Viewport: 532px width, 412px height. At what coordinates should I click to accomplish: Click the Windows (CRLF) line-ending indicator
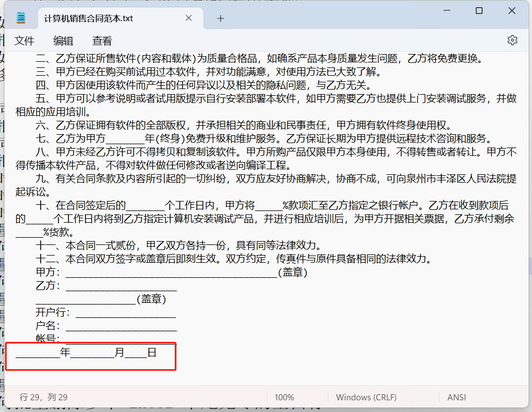(x=367, y=397)
